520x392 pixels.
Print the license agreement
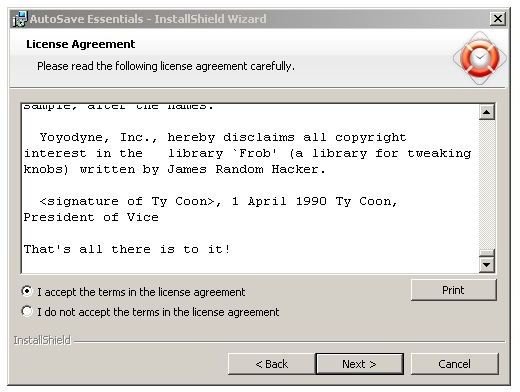pyautogui.click(x=453, y=290)
